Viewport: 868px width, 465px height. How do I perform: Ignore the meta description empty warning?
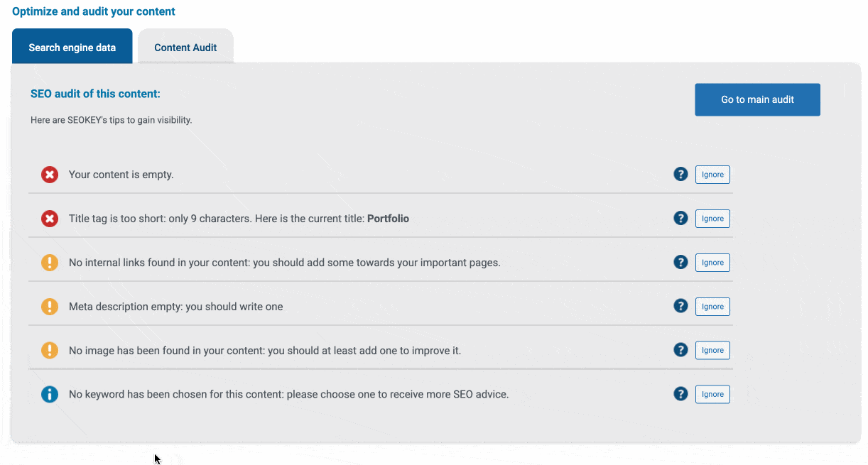[x=712, y=307]
